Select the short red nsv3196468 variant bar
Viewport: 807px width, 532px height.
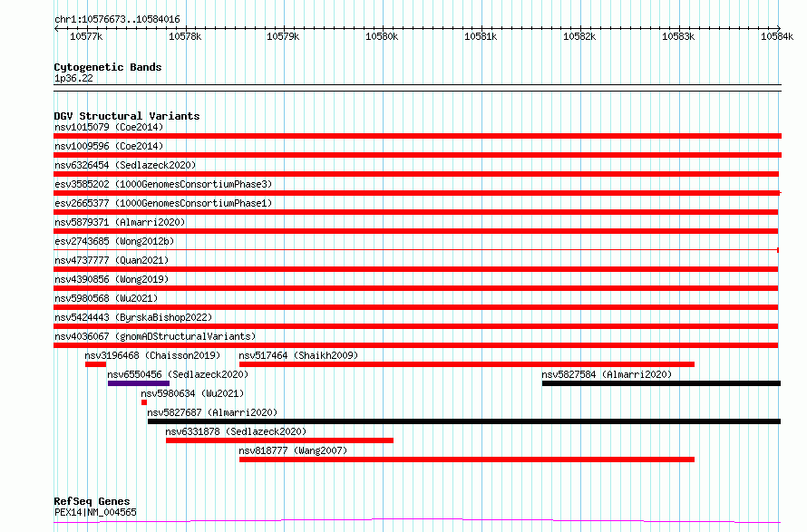coord(96,364)
